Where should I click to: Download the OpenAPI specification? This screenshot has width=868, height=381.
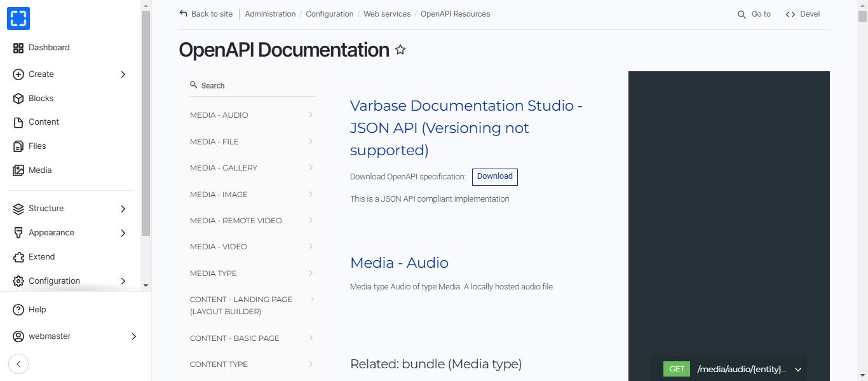click(494, 177)
